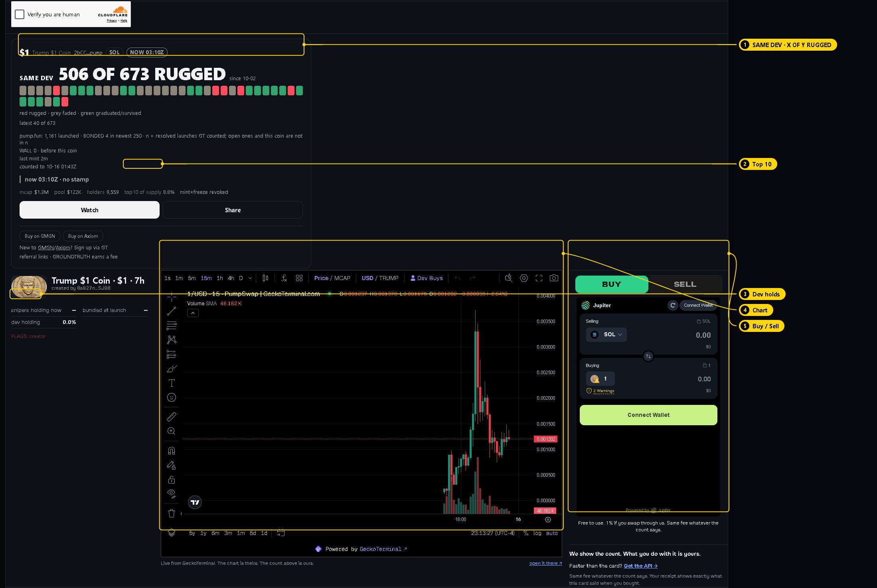Open the indicators fx menu
The height and width of the screenshot is (588, 877).
click(x=284, y=278)
